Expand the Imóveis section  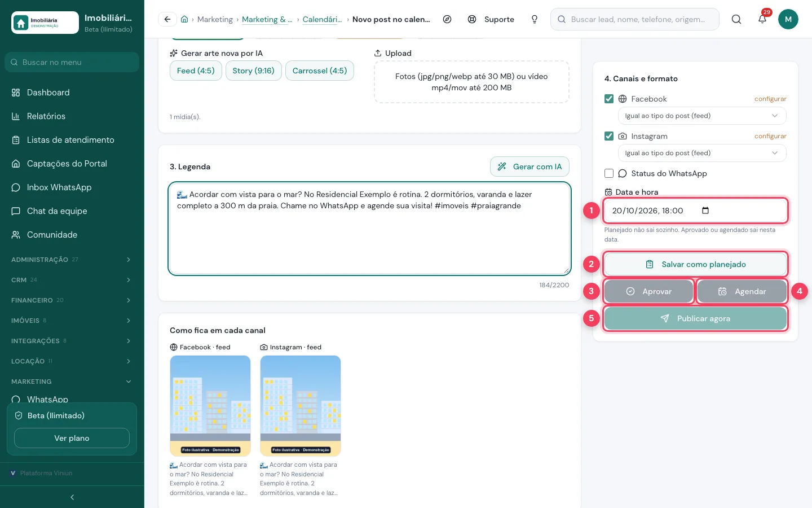pos(72,321)
